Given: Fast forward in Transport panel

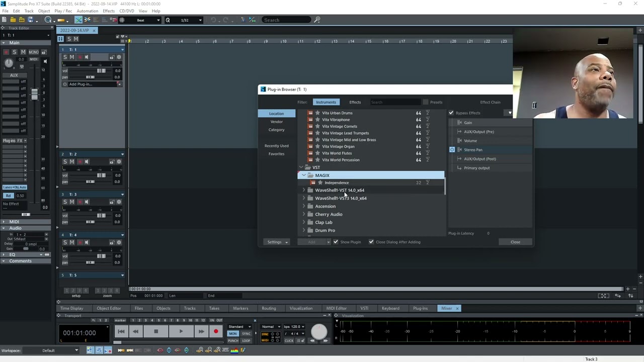Looking at the screenshot, I should [201, 331].
